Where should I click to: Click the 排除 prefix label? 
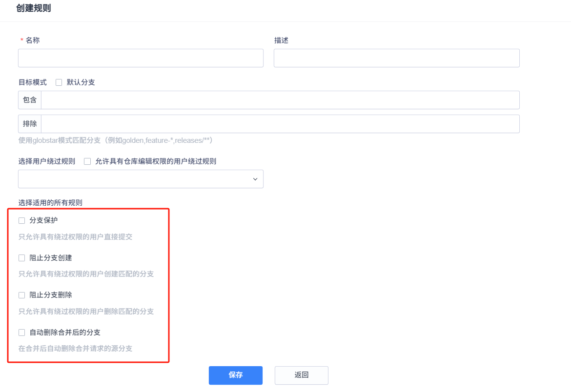pyautogui.click(x=30, y=124)
